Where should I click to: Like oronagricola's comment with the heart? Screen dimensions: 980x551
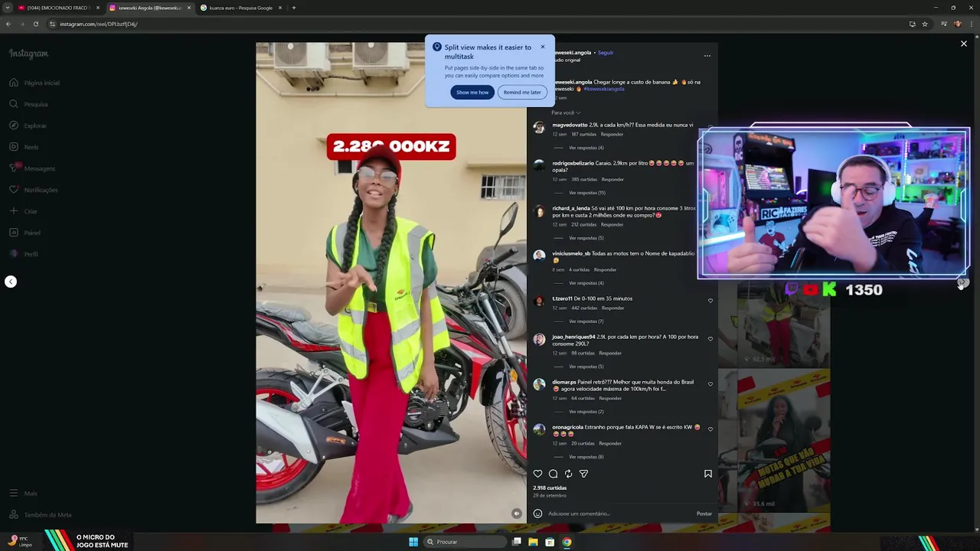pyautogui.click(x=710, y=429)
